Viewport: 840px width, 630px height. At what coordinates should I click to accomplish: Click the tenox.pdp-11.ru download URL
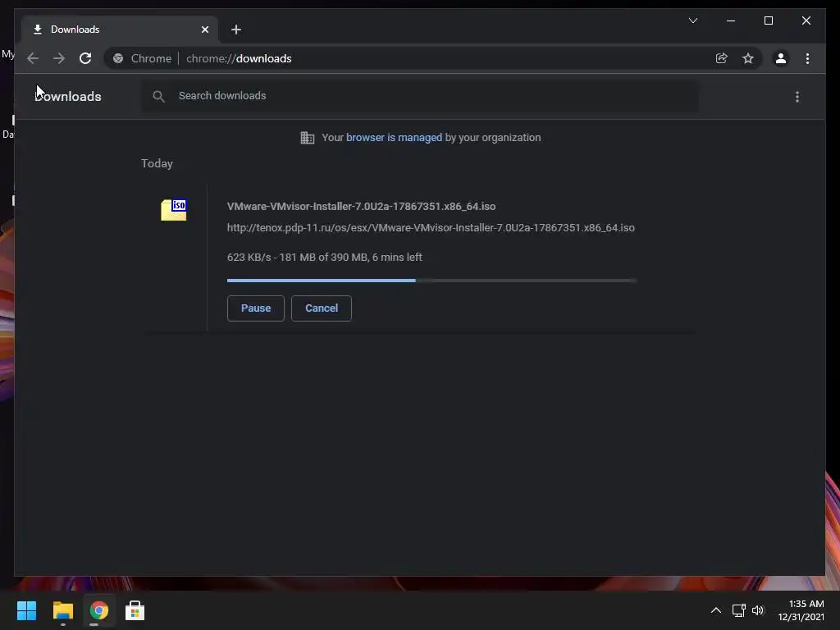coord(431,228)
